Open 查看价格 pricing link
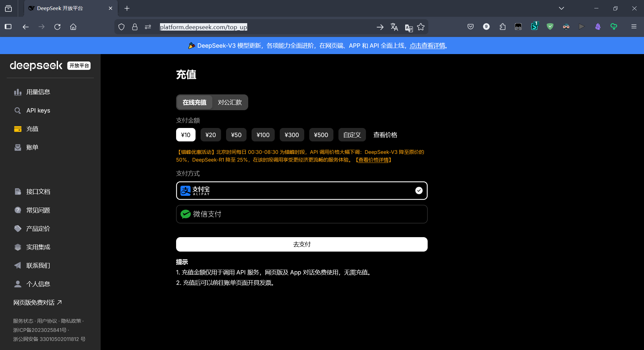Image resolution: width=644 pixels, height=350 pixels. pyautogui.click(x=385, y=135)
